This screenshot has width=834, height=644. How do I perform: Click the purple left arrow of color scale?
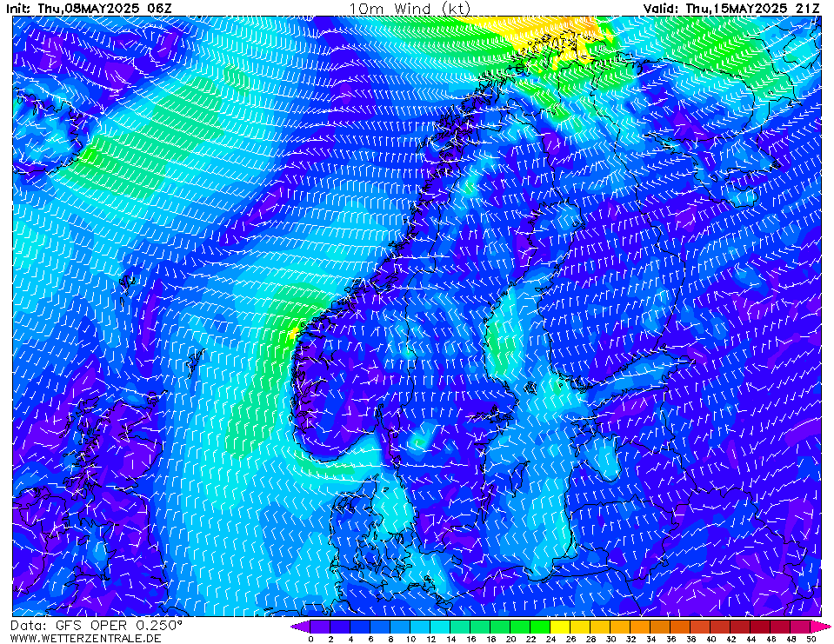click(300, 627)
